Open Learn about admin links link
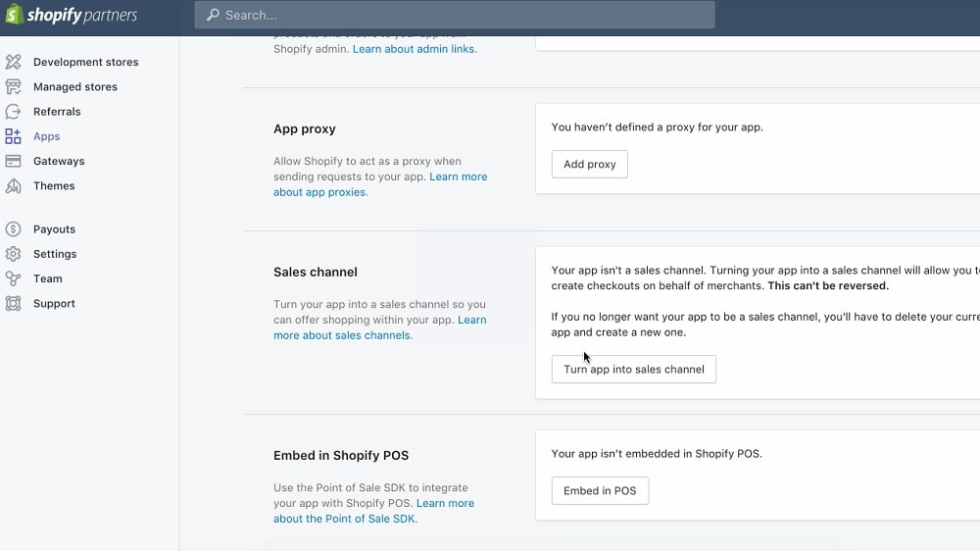Image resolution: width=980 pixels, height=551 pixels. (x=415, y=49)
